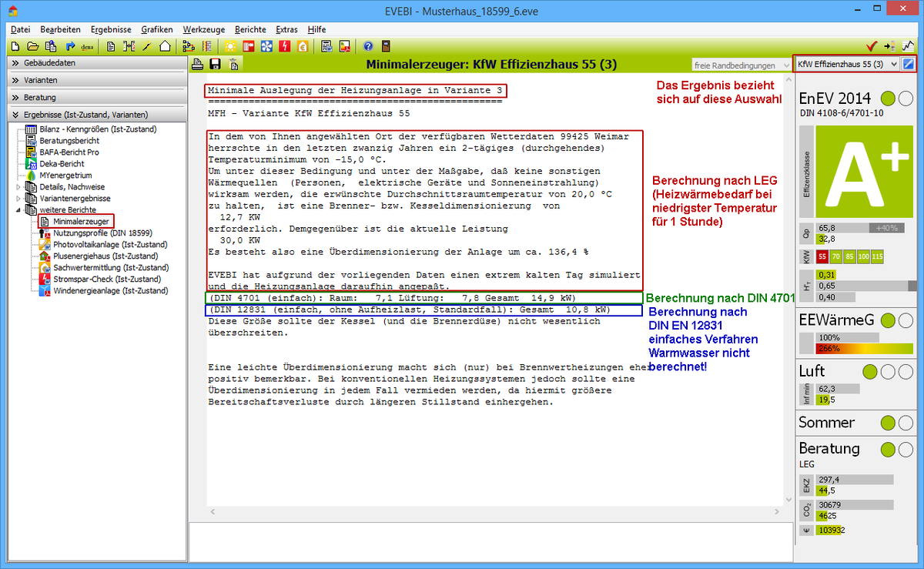
Task: Click the brown door icon
Action: coord(386,46)
